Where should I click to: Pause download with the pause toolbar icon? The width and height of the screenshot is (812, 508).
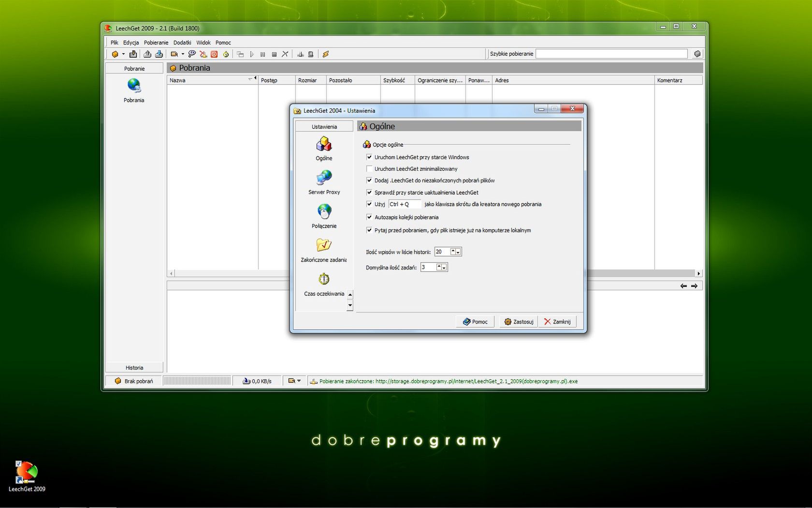tap(263, 54)
